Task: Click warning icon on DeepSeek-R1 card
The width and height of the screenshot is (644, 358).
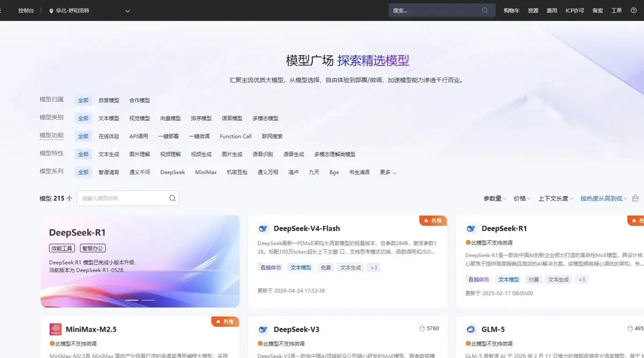Action: [468, 243]
